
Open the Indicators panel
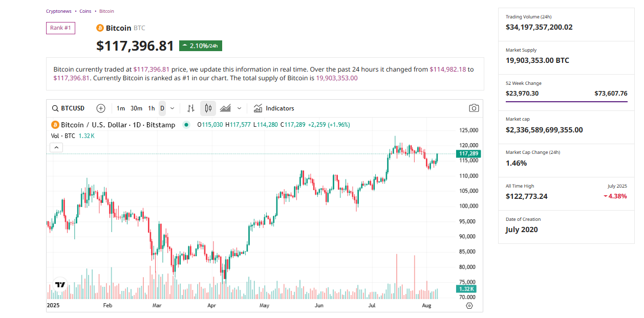pyautogui.click(x=274, y=108)
